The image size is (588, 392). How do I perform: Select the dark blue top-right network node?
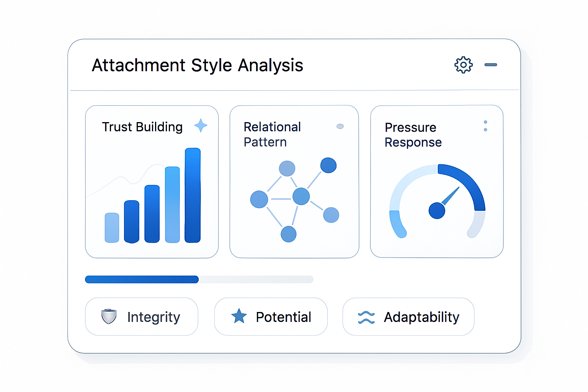coord(328,165)
